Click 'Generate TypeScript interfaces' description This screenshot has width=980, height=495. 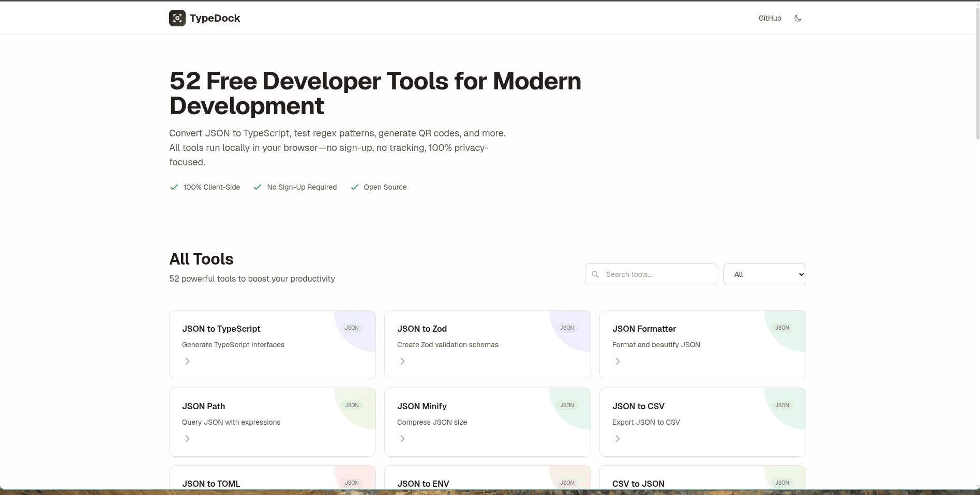point(233,345)
